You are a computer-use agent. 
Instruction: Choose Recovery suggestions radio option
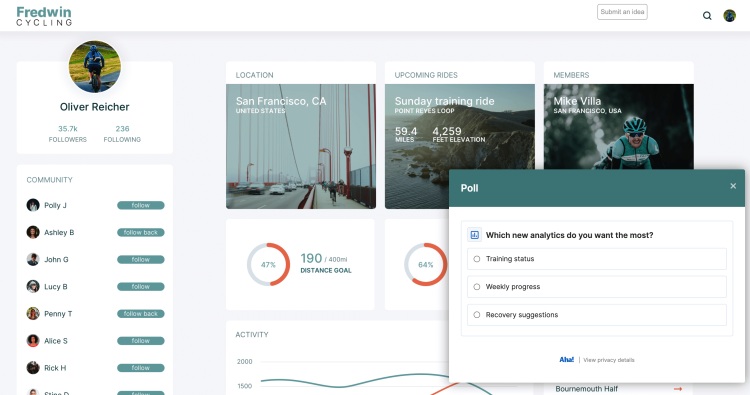(x=477, y=315)
